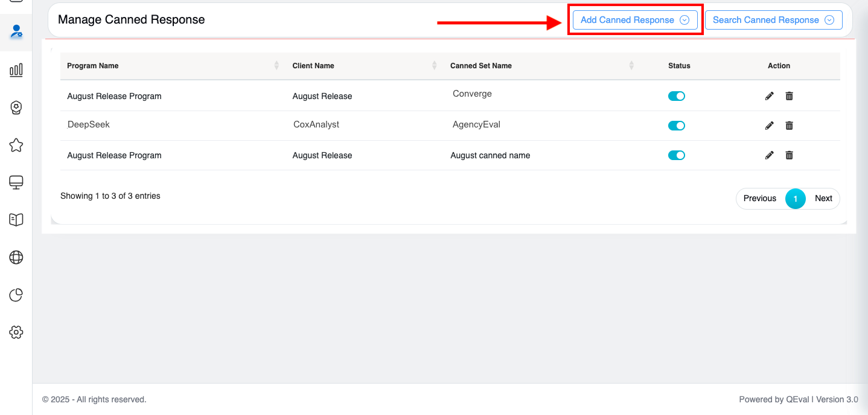Screen dimensions: 868x415
Task: Disable status for AgencyEval set
Action: (676, 126)
